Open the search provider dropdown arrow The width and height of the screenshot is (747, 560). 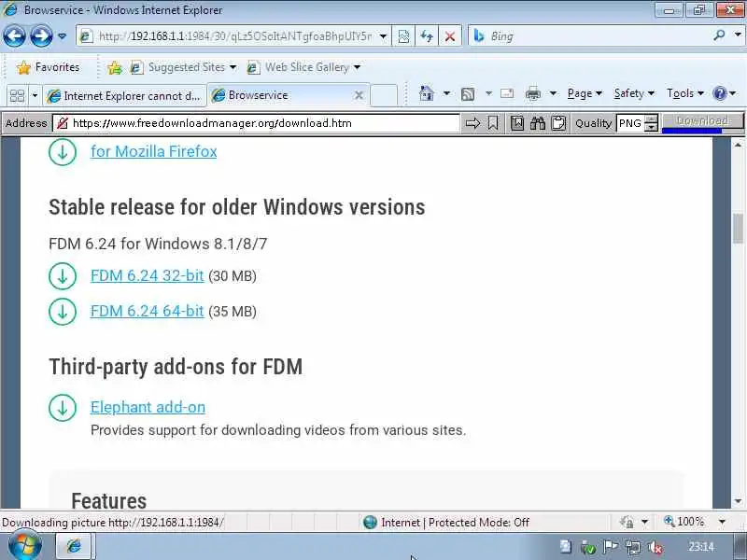pyautogui.click(x=738, y=35)
